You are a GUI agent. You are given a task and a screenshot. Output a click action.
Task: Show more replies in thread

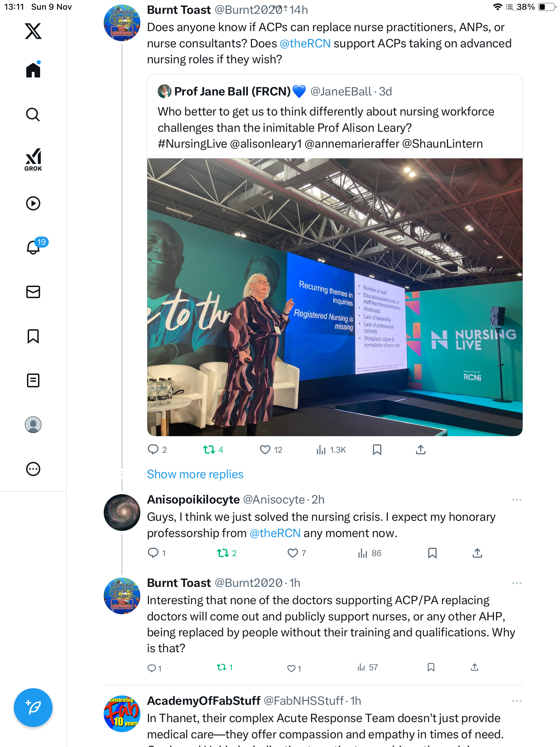coord(195,474)
